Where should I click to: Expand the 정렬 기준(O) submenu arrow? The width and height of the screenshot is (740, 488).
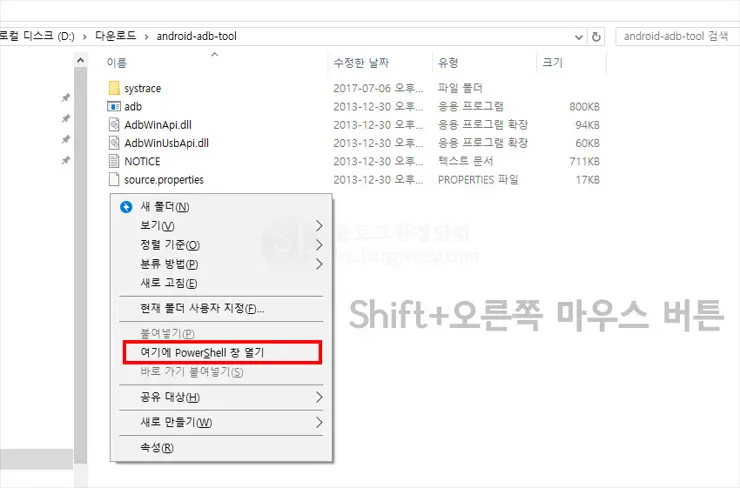[x=319, y=245]
